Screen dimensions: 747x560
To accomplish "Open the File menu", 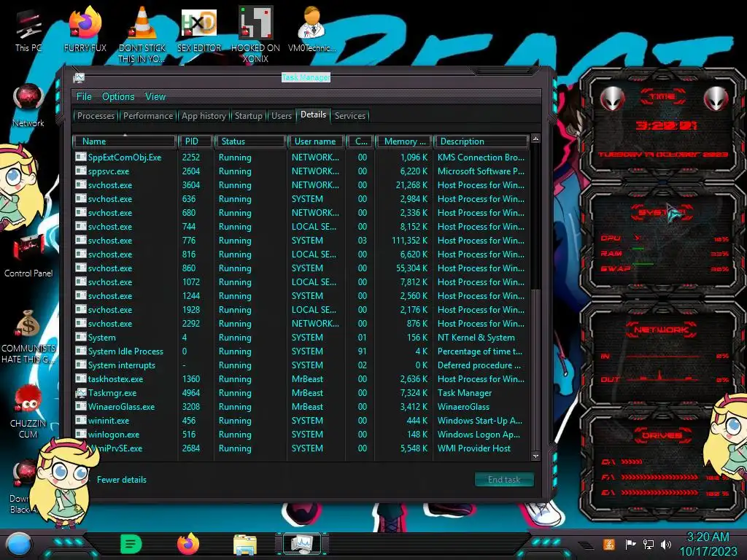I will pos(84,97).
